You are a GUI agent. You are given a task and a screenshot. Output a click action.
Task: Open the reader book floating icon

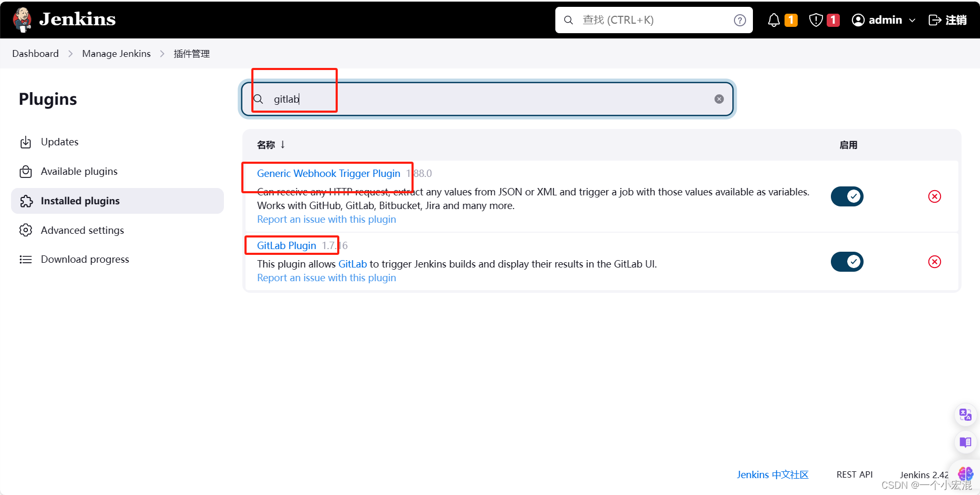965,442
